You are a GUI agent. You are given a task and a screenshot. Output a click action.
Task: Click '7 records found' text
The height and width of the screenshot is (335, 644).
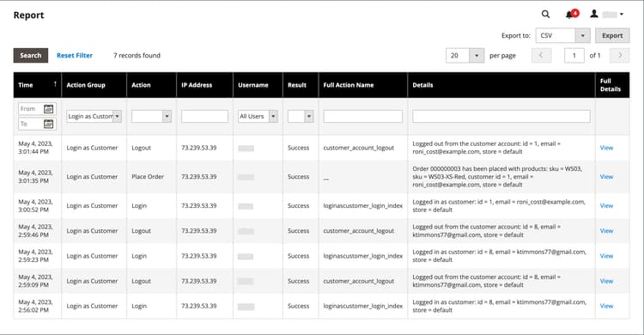coord(137,56)
